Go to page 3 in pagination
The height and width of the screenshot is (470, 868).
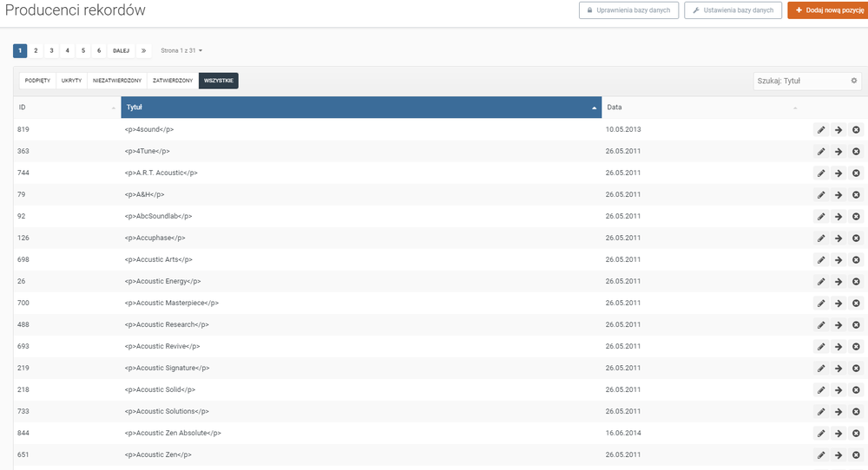tap(51, 50)
